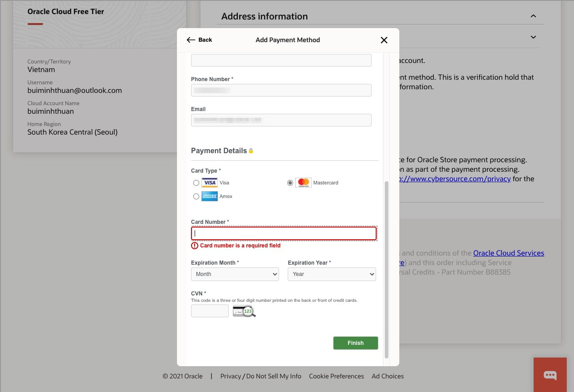
Task: Click the Visa card logo
Action: [210, 183]
